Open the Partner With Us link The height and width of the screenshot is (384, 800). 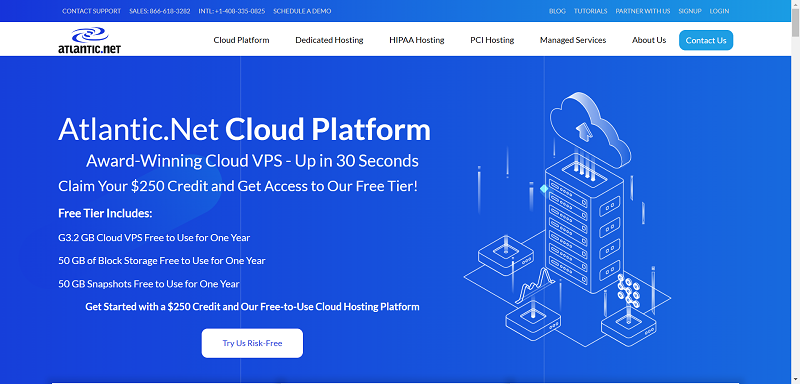643,11
